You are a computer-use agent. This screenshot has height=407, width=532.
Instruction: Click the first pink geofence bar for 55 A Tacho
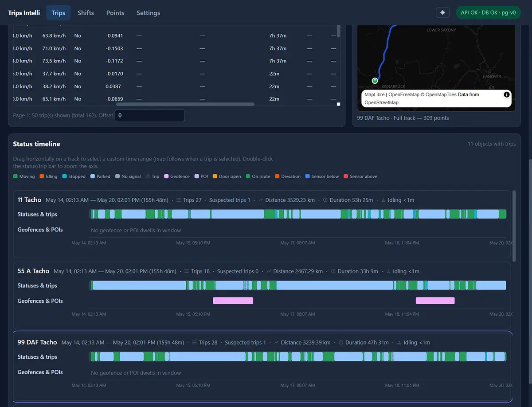point(233,301)
